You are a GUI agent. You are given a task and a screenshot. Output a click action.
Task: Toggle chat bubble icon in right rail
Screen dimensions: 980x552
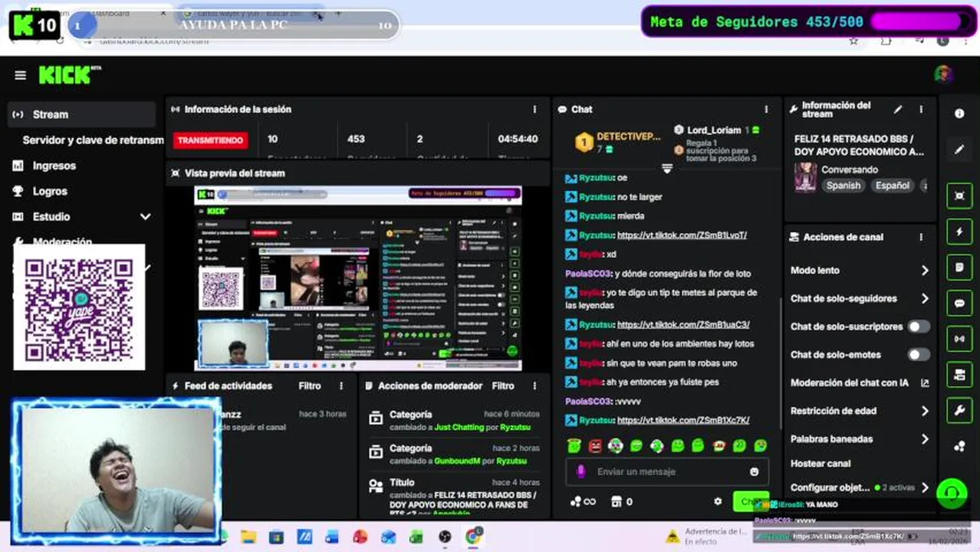959,304
